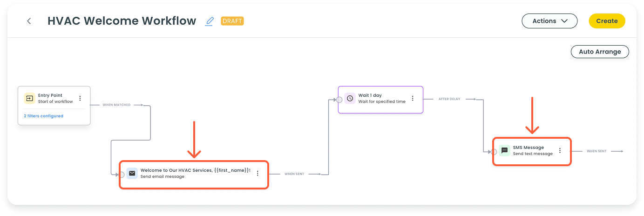The width and height of the screenshot is (644, 216).
Task: Click the back arrow beside workflow title
Action: click(29, 21)
